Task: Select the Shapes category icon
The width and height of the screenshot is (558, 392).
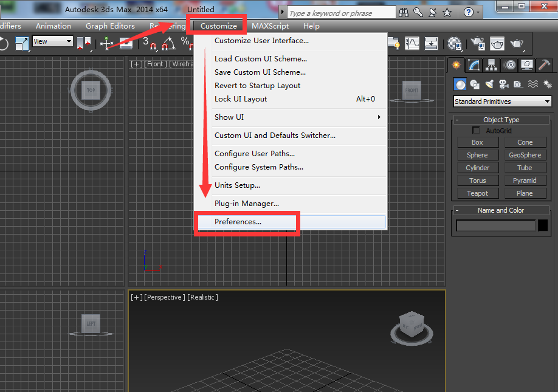Action: pos(474,84)
